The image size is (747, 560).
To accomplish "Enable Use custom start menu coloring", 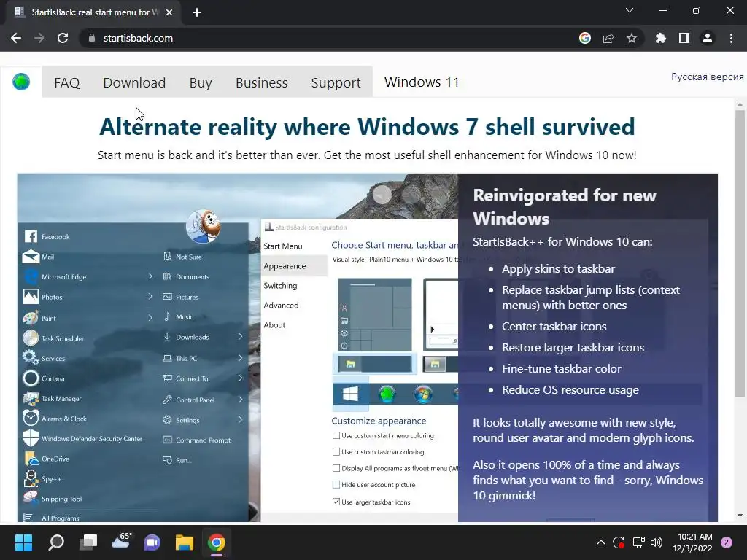I will [x=336, y=435].
